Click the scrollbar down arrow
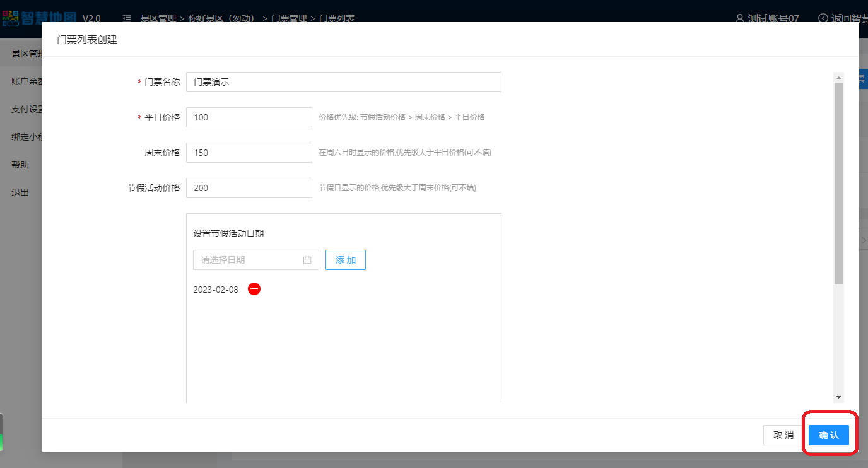The width and height of the screenshot is (868, 468). click(x=838, y=397)
